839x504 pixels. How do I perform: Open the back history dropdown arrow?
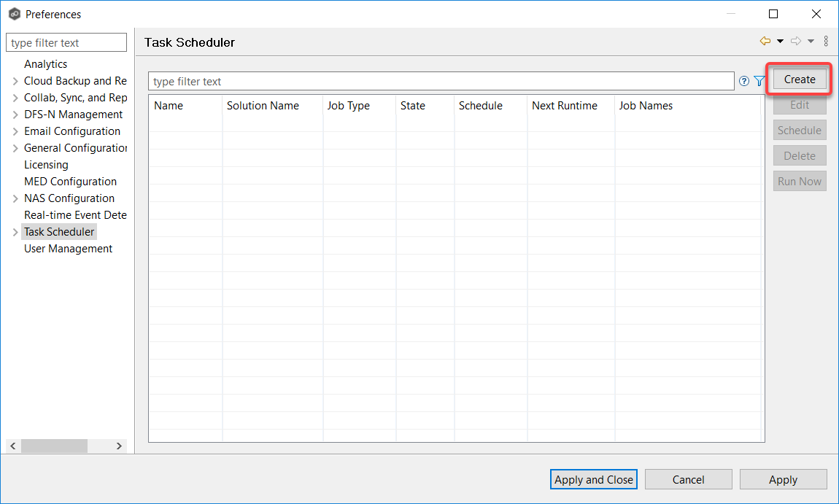click(780, 41)
